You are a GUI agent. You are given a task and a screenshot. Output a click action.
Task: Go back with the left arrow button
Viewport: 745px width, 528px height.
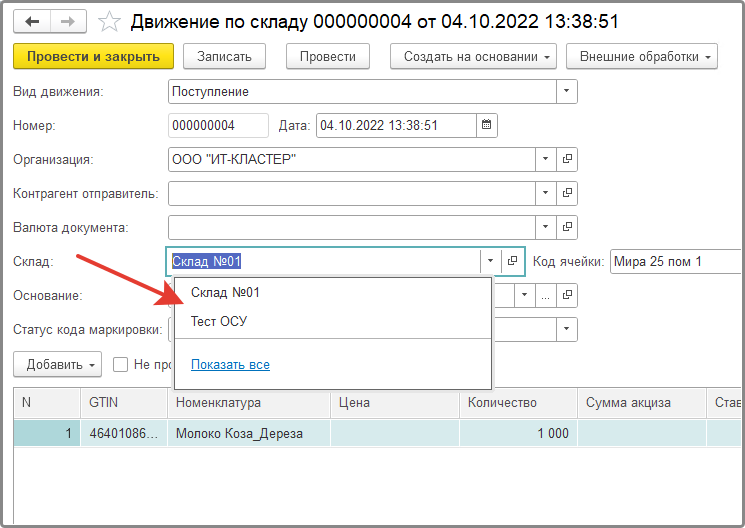pyautogui.click(x=32, y=21)
